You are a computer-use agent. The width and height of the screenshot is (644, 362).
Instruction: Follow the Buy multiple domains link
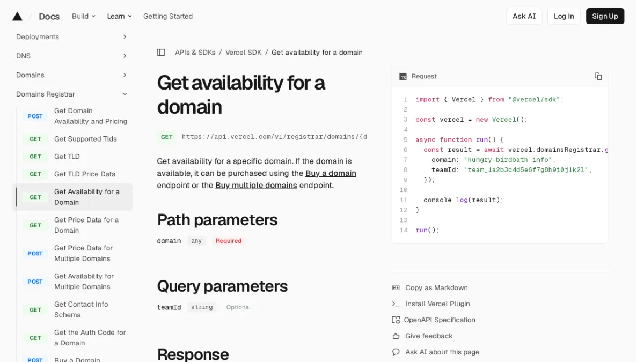click(256, 186)
